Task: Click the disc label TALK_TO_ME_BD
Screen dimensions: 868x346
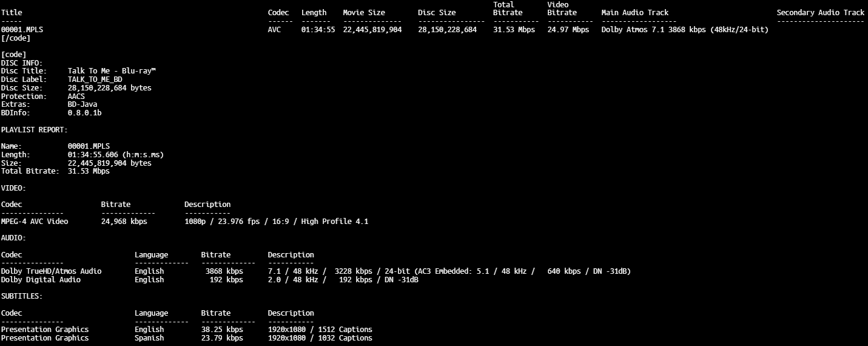Action: 95,80
